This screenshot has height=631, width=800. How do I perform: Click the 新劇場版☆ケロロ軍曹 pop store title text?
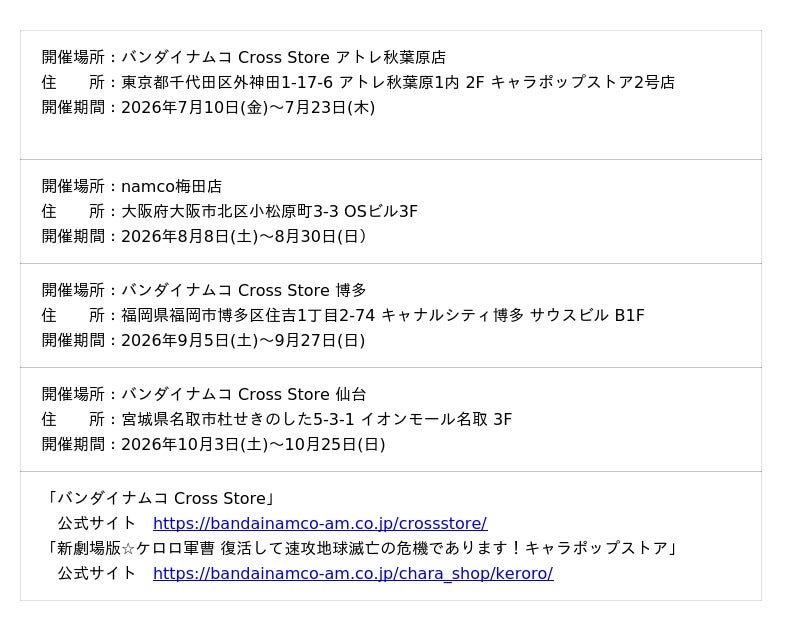[x=361, y=548]
